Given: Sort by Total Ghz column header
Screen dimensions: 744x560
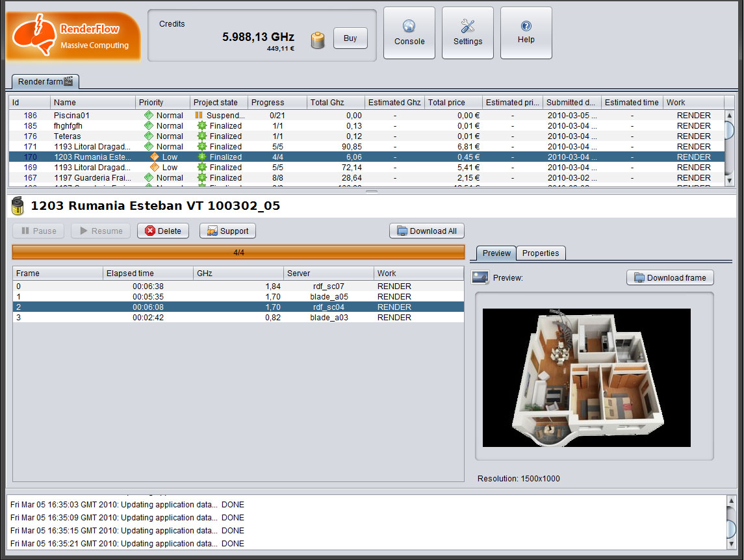Looking at the screenshot, I should point(335,102).
